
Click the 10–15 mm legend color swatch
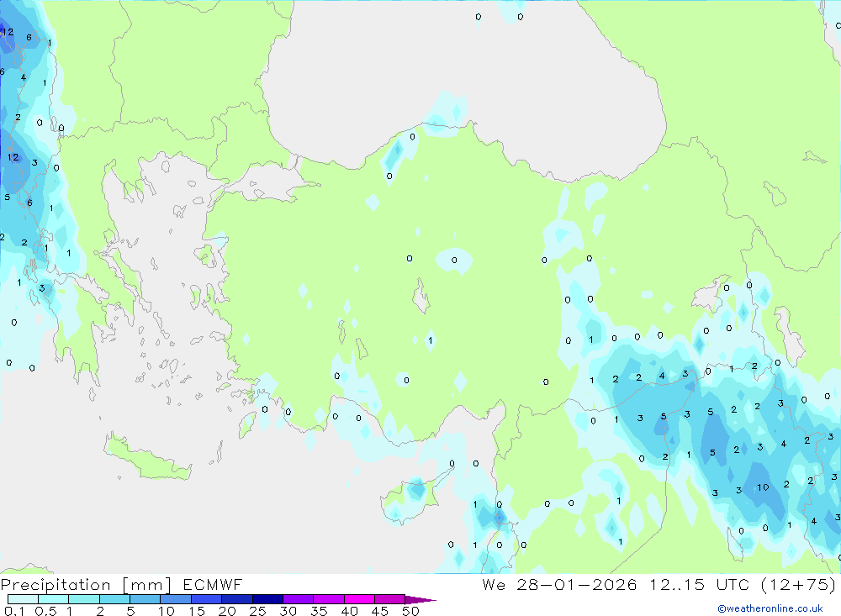(176, 599)
